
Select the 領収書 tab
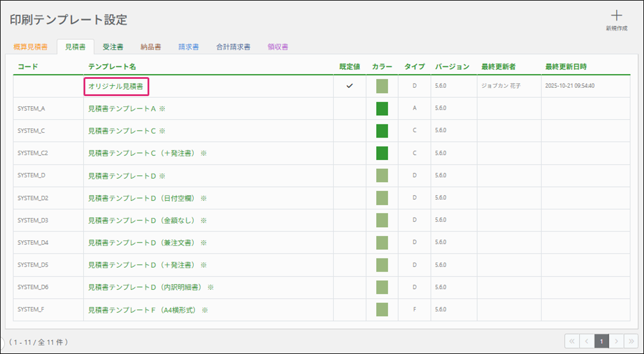click(277, 47)
